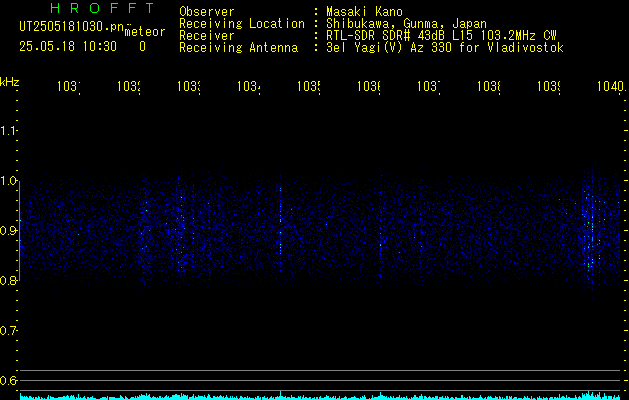The width and height of the screenshot is (629, 400).
Task: Click the 0.9 frequency axis label
Action: pos(8,230)
